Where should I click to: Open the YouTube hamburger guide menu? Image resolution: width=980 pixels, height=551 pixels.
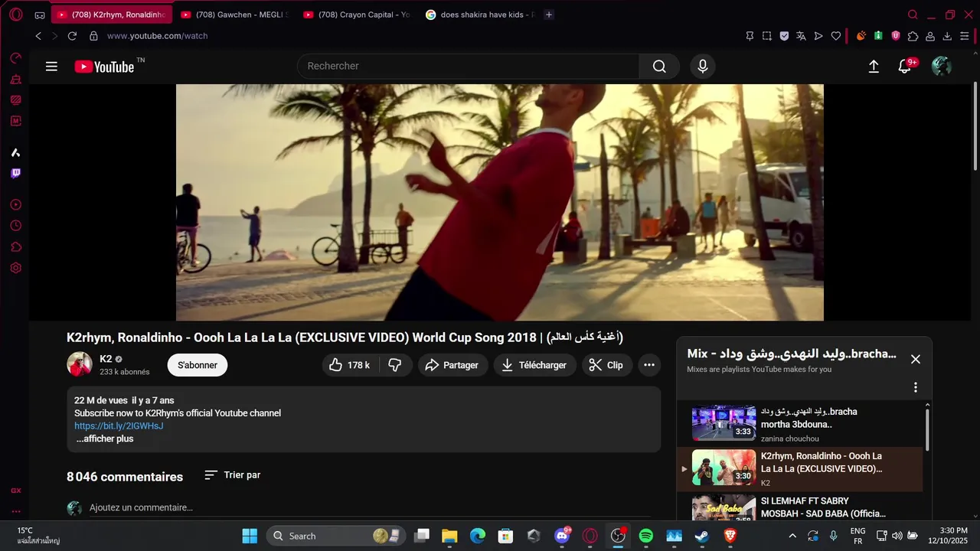(x=51, y=67)
